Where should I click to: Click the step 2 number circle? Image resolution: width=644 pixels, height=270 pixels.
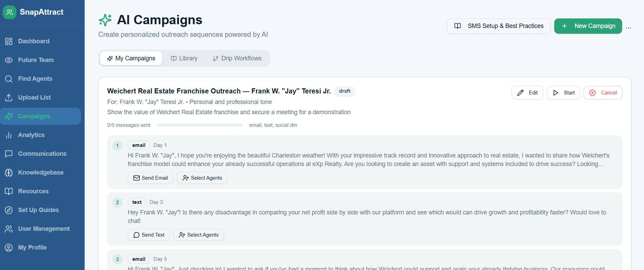pos(117,202)
